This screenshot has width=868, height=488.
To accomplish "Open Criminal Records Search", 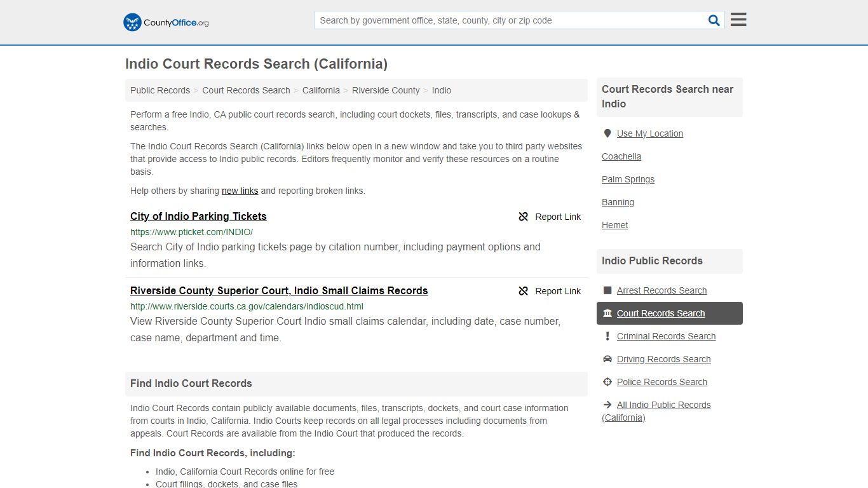I will pos(666,336).
